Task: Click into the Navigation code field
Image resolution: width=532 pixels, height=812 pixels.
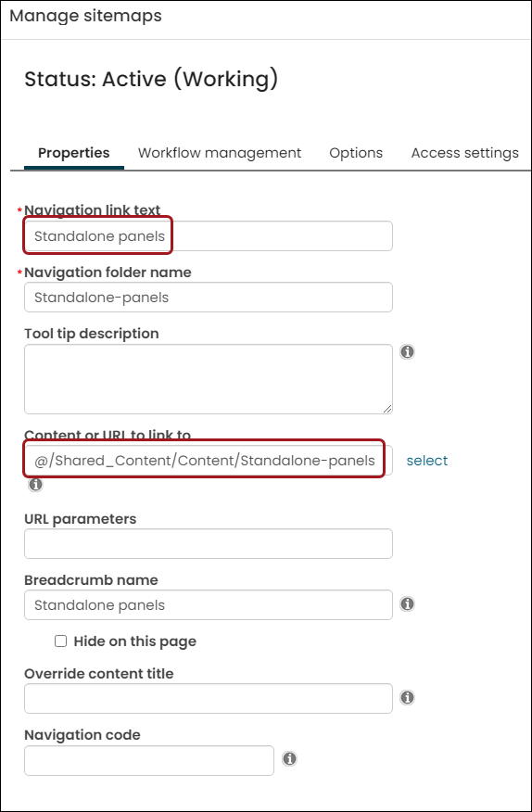Action: [149, 761]
